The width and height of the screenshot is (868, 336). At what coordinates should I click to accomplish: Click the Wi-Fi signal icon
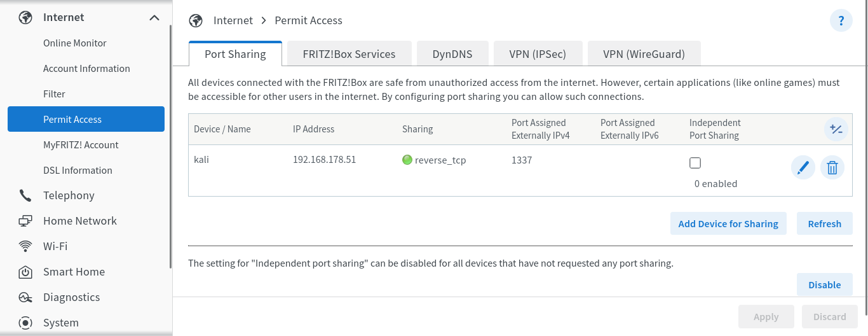25,246
